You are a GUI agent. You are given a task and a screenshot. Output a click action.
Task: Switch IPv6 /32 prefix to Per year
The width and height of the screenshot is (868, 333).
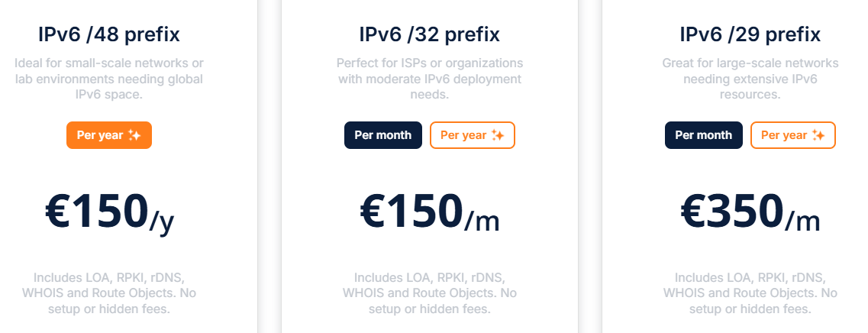point(472,135)
